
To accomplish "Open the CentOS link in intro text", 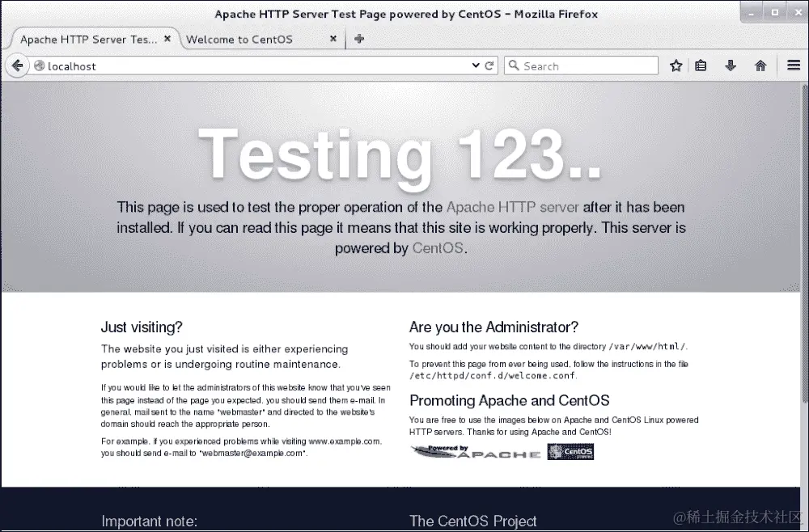I will (438, 248).
